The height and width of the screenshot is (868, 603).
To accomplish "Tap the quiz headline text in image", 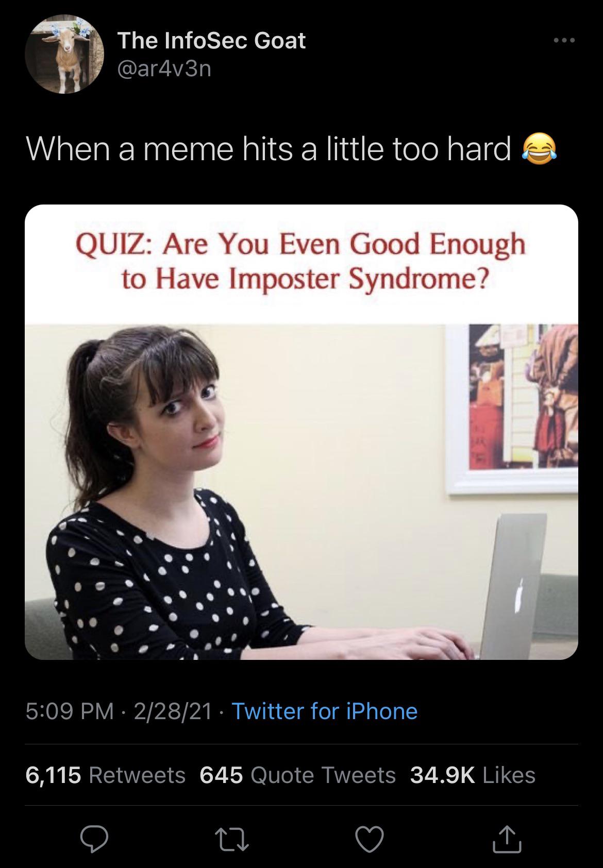I will tap(301, 260).
